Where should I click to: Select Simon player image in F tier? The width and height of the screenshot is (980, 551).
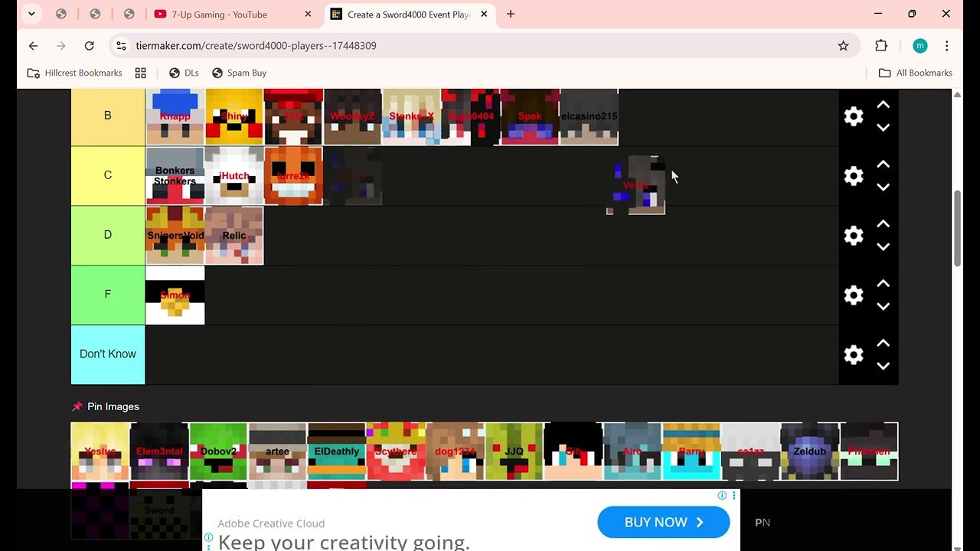pyautogui.click(x=175, y=295)
